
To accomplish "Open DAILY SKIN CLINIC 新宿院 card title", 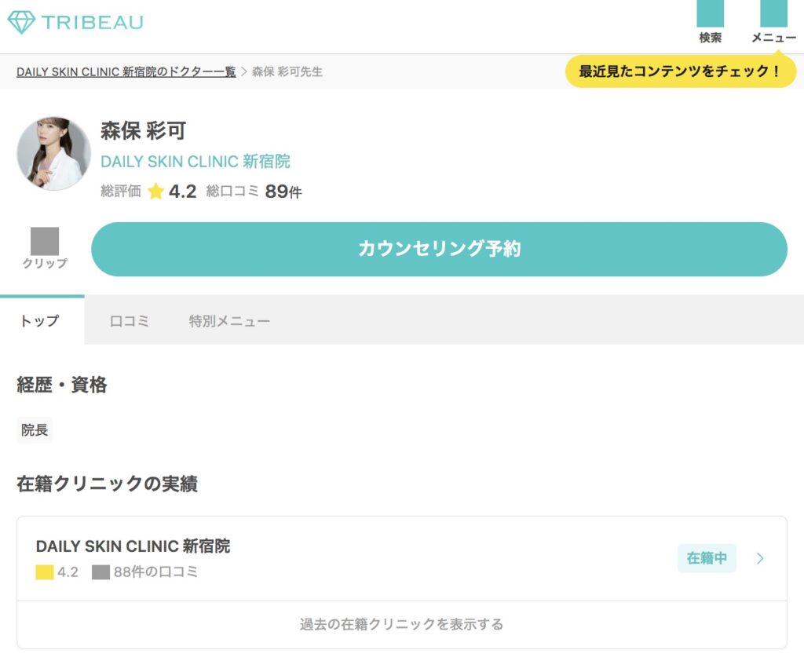I will pos(133,546).
